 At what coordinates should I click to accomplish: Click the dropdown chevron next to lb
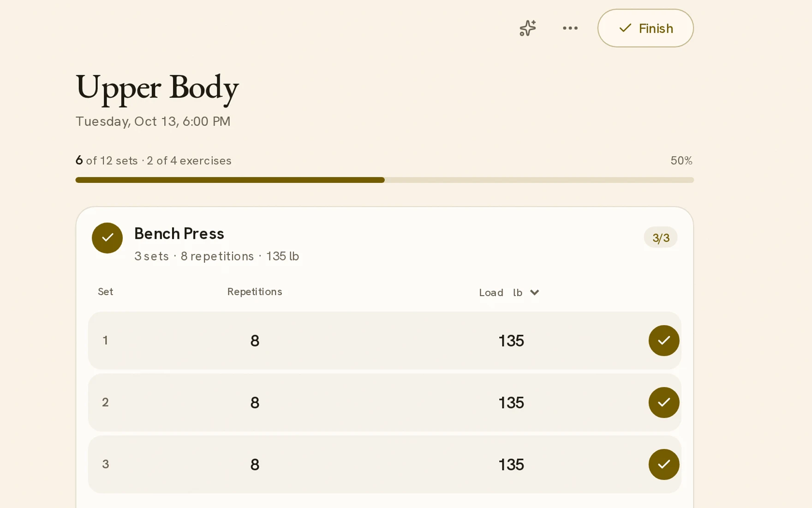[534, 292]
